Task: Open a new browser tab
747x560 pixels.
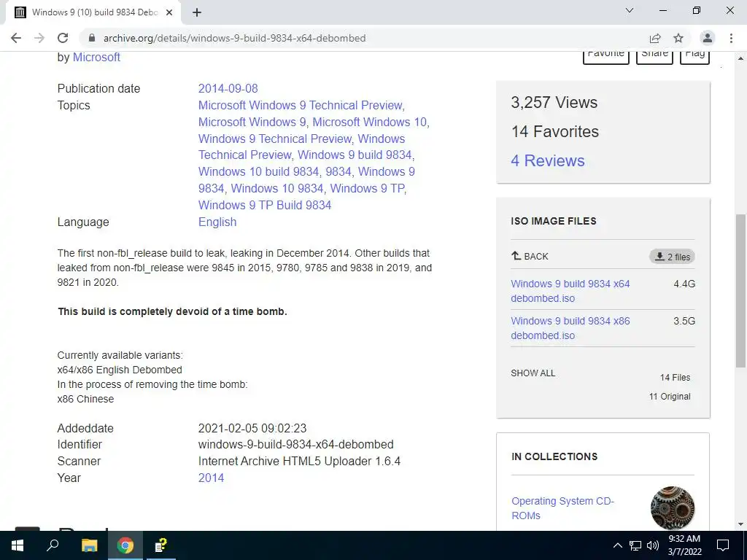Action: [x=197, y=12]
